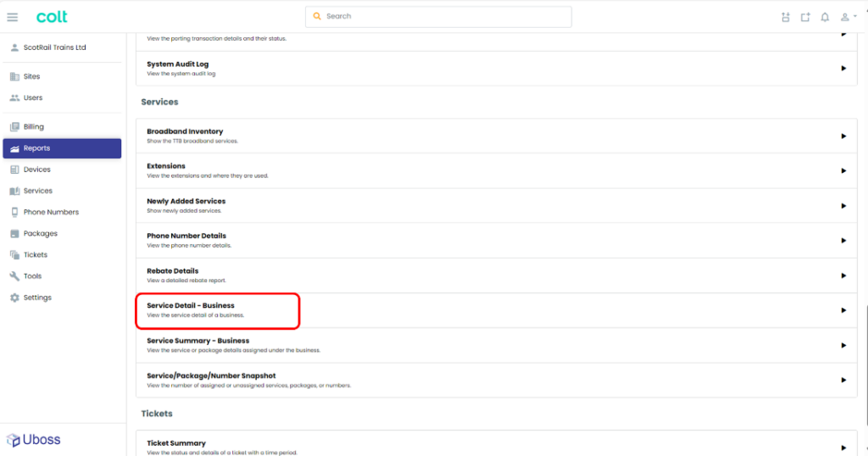The width and height of the screenshot is (868, 456).
Task: Click the Packages icon
Action: click(14, 234)
